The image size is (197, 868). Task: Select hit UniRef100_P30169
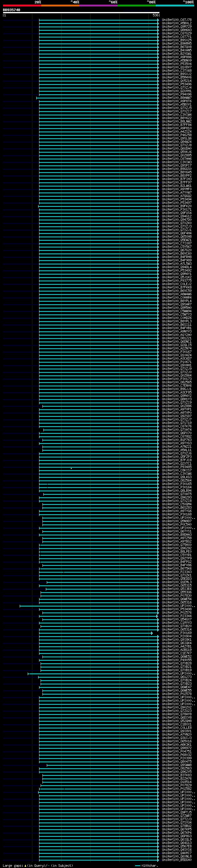pos(176,633)
